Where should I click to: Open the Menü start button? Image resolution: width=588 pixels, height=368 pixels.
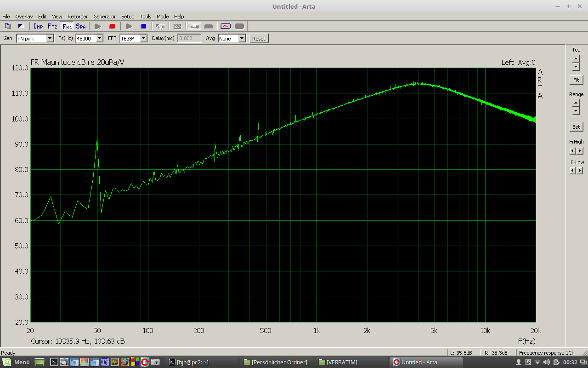point(17,362)
